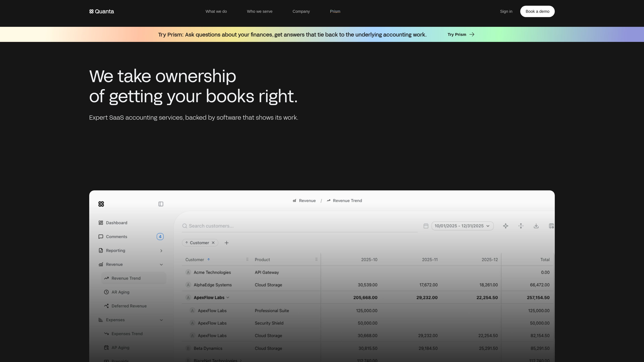The image size is (644, 362).
Task: Open the calendar icon beside date range
Action: pos(426,226)
